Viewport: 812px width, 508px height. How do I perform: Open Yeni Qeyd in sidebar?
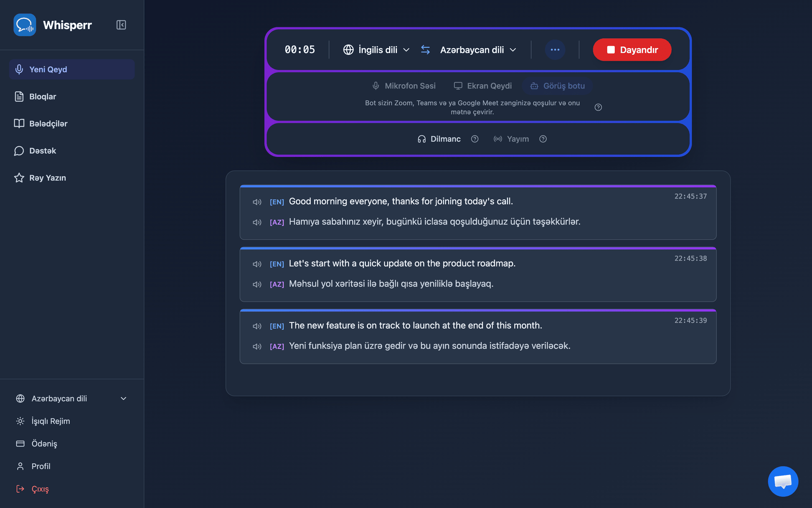tap(72, 69)
